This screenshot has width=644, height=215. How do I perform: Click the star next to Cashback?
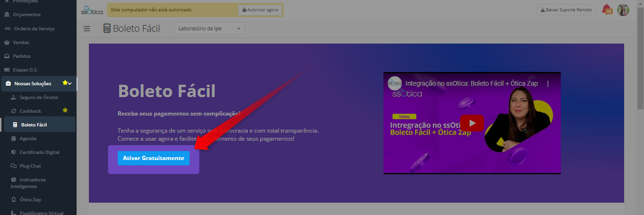tap(65, 110)
